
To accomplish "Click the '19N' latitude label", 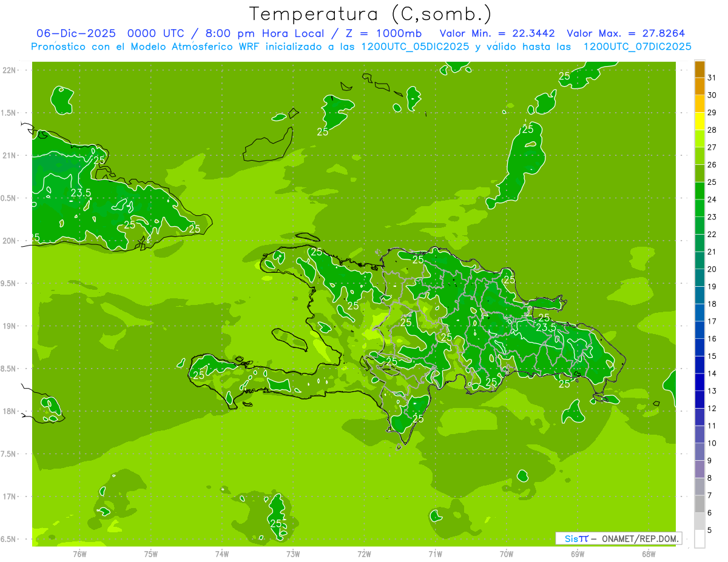I will coord(10,326).
